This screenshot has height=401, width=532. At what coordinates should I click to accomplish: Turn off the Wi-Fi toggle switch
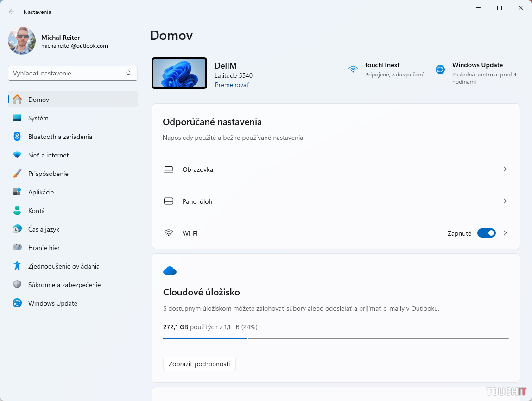coord(486,233)
